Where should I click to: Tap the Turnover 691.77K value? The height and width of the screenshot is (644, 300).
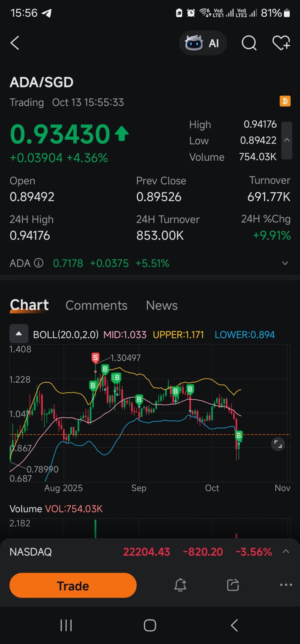[x=269, y=197]
